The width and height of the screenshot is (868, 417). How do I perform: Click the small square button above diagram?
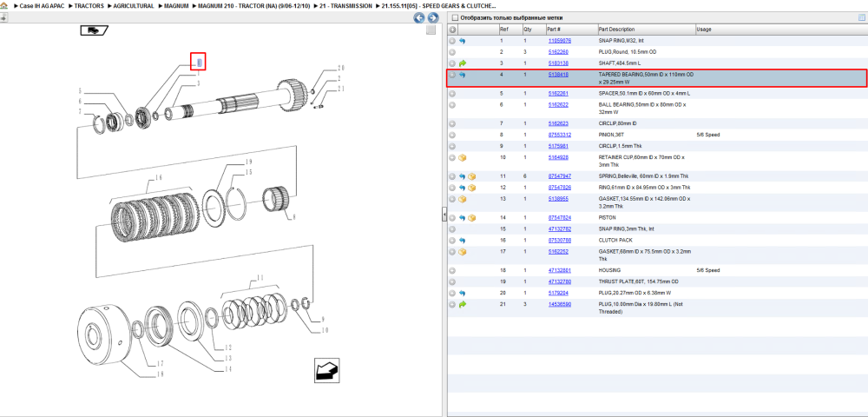(431, 30)
